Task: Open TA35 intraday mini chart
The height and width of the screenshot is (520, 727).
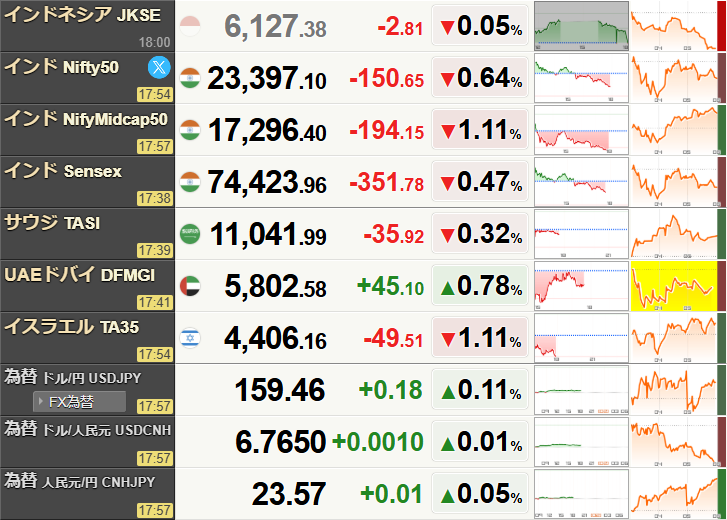Action: pos(581,338)
